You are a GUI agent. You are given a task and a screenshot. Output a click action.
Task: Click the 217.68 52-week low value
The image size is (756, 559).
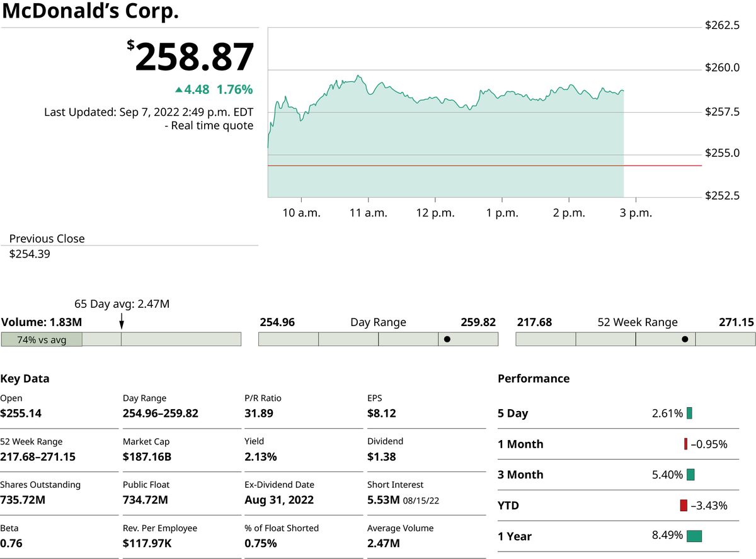pyautogui.click(x=534, y=322)
